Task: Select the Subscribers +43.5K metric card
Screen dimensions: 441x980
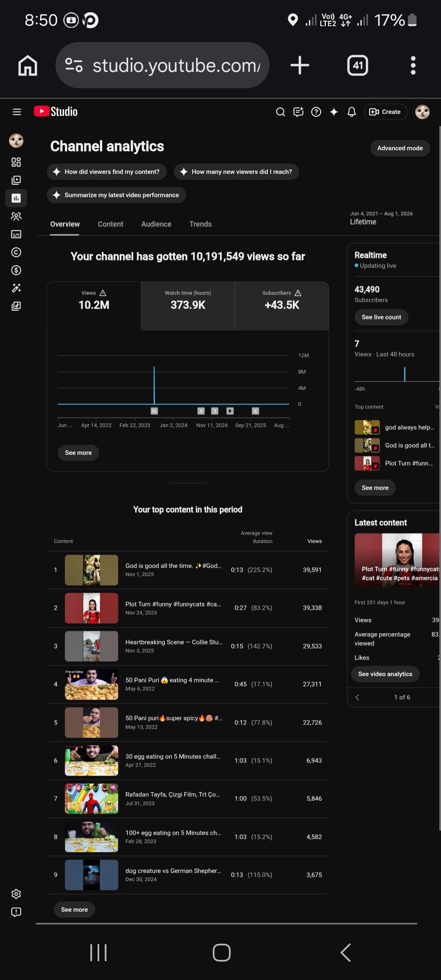Action: click(x=282, y=306)
